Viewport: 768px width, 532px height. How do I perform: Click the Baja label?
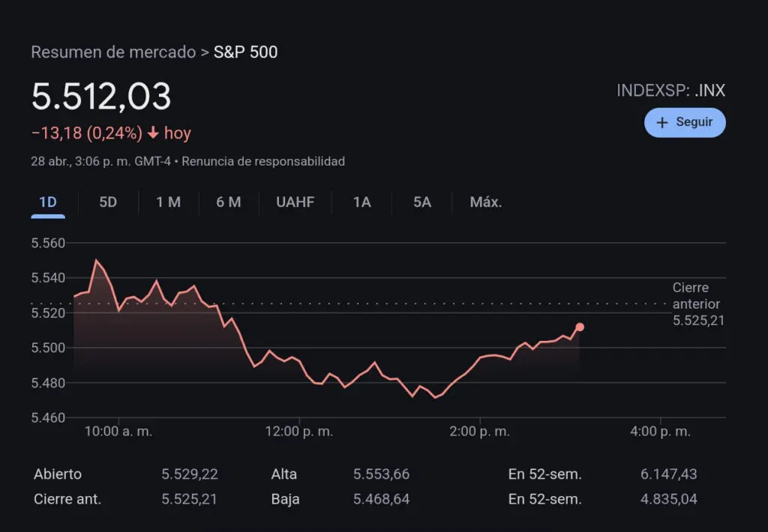(x=286, y=499)
